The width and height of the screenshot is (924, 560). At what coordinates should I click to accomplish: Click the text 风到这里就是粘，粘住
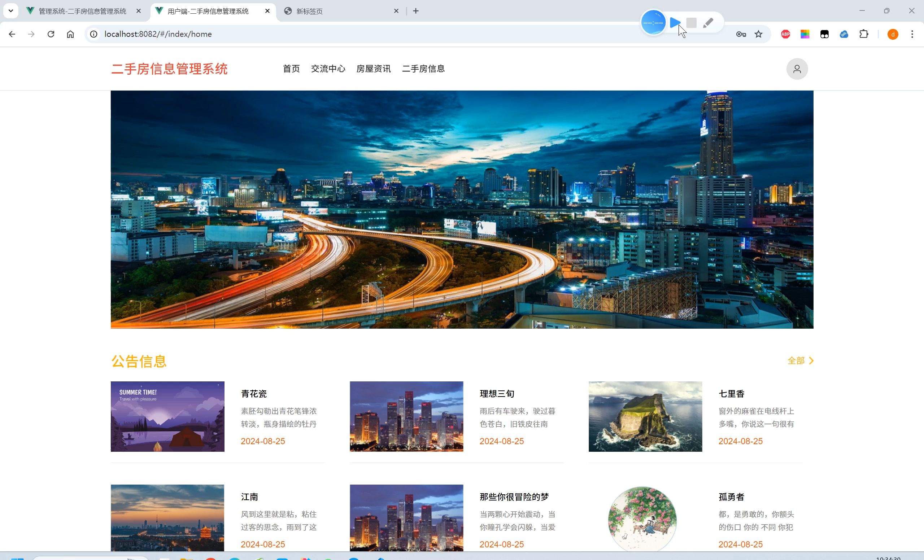click(x=279, y=514)
